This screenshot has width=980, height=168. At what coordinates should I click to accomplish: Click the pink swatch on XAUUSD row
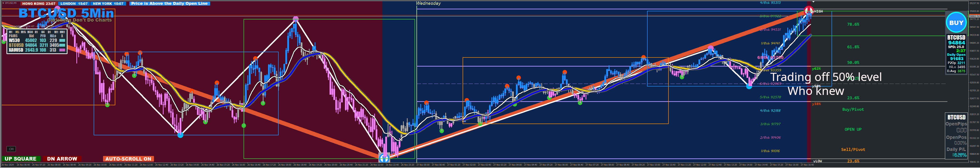click(62, 50)
